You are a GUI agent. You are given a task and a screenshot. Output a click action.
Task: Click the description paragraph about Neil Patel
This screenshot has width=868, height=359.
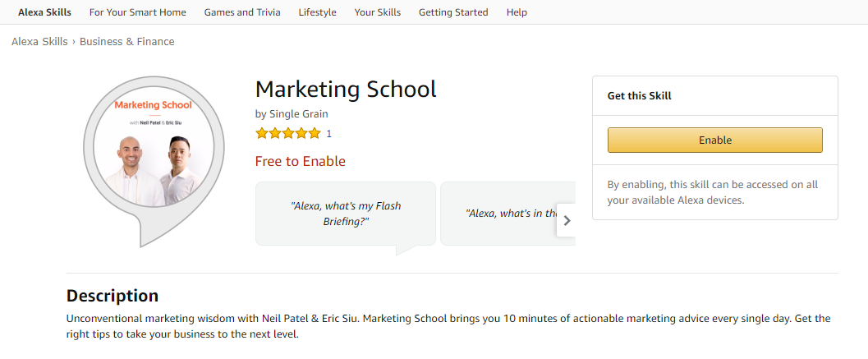pos(448,327)
